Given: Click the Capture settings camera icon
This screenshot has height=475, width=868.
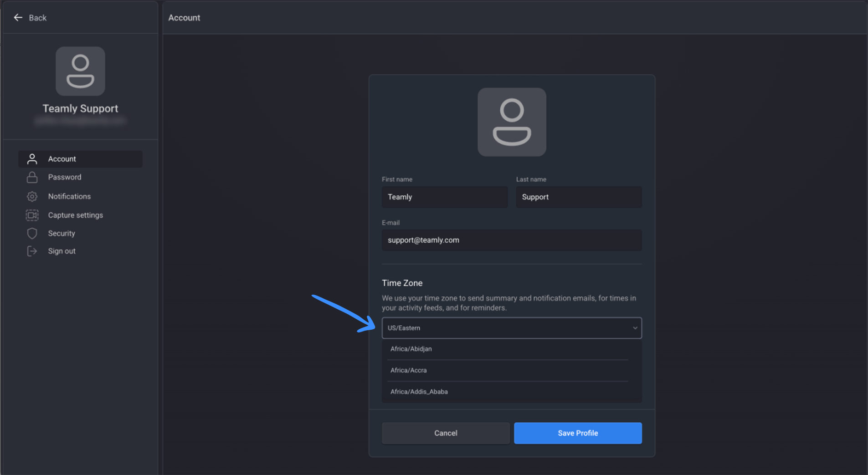Looking at the screenshot, I should pos(32,215).
